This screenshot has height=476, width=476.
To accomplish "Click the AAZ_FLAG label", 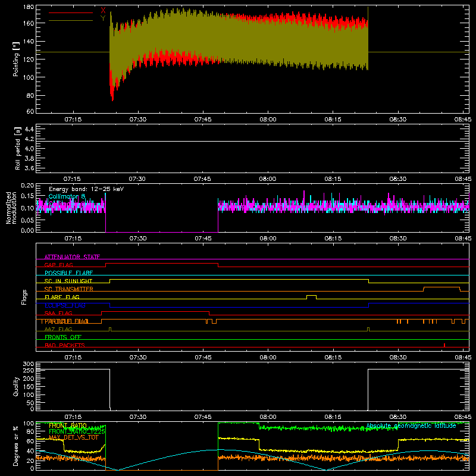I will [x=58, y=329].
